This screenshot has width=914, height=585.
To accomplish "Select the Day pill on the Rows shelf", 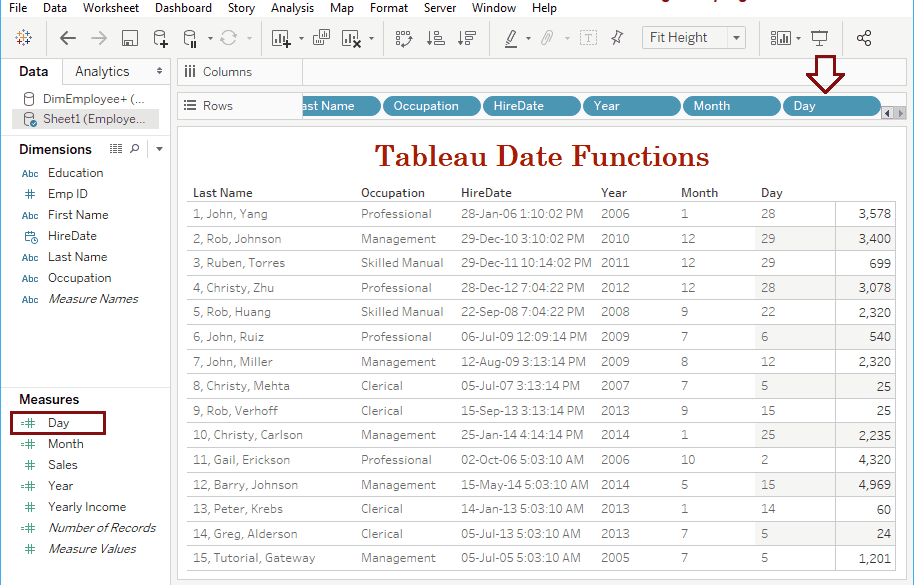I will 831,105.
